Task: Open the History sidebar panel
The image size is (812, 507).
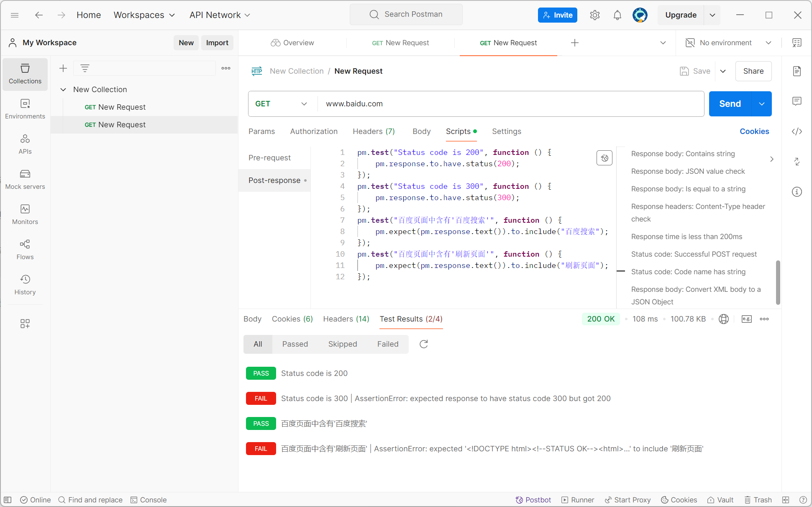Action: point(25,285)
